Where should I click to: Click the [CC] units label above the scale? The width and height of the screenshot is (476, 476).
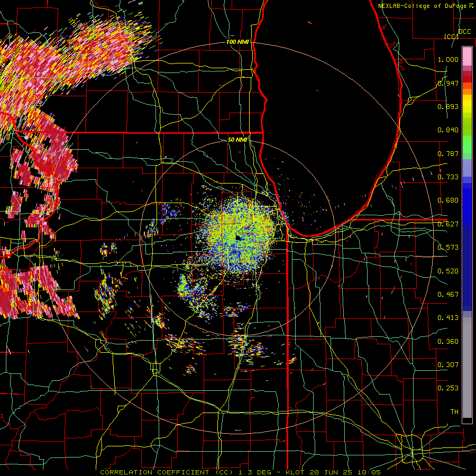[451, 36]
